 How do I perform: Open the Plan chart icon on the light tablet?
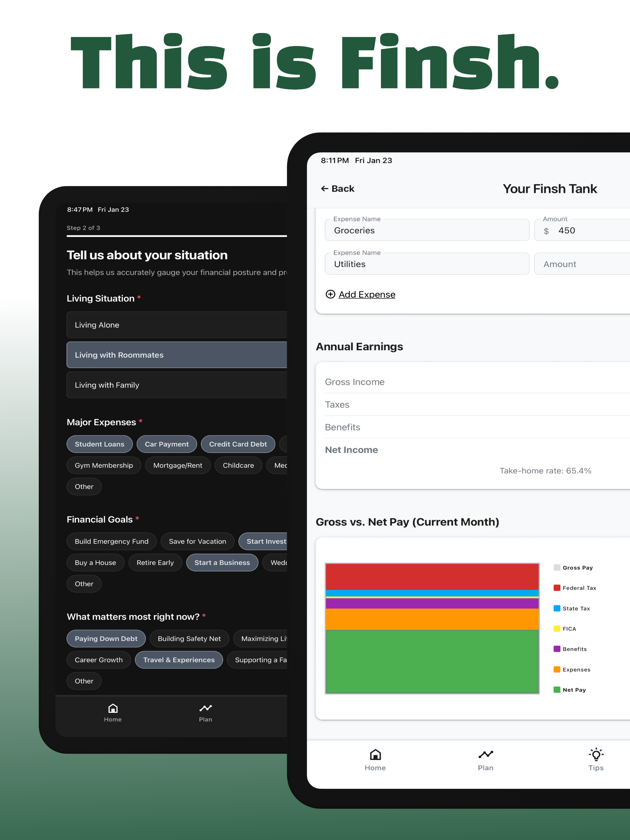(x=485, y=755)
